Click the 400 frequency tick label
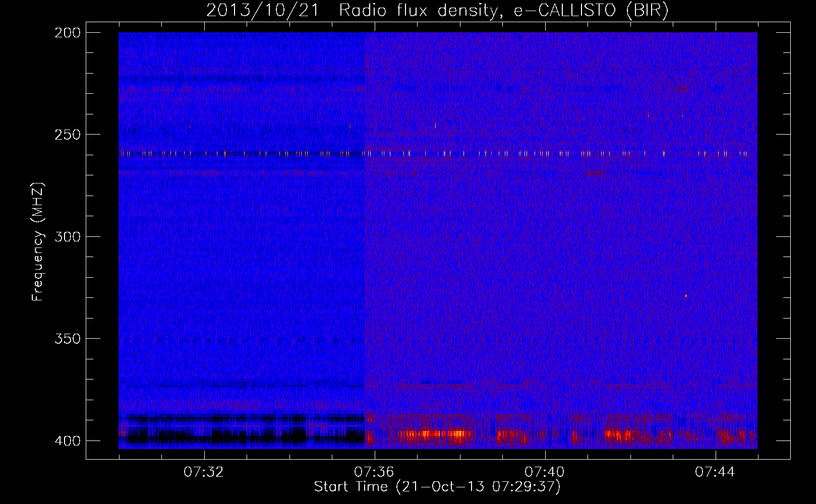The height and width of the screenshot is (504, 816). 67,440
